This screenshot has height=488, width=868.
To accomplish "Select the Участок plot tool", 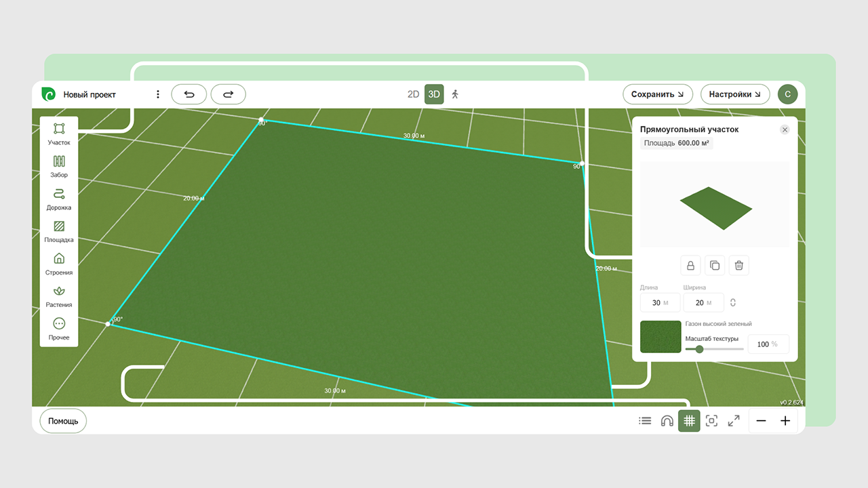I will click(59, 134).
